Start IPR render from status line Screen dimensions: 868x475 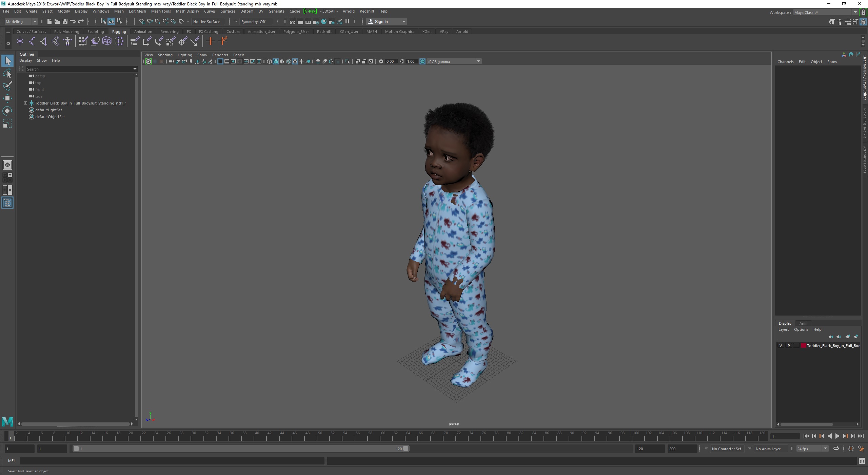308,21
